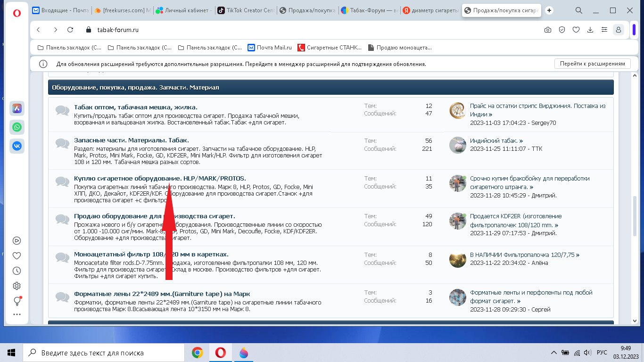Open the sidebar three-dots menu
Viewport: 644px width, 362px height.
(17, 314)
